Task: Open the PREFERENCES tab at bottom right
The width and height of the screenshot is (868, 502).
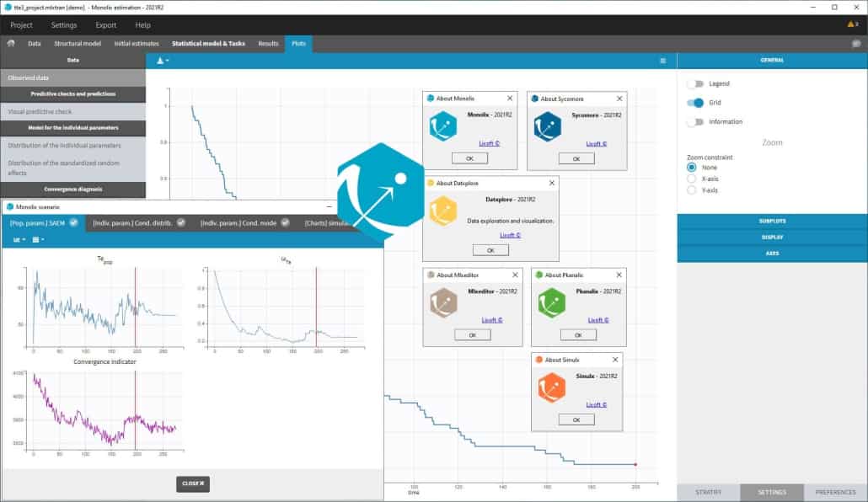Action: [x=835, y=492]
